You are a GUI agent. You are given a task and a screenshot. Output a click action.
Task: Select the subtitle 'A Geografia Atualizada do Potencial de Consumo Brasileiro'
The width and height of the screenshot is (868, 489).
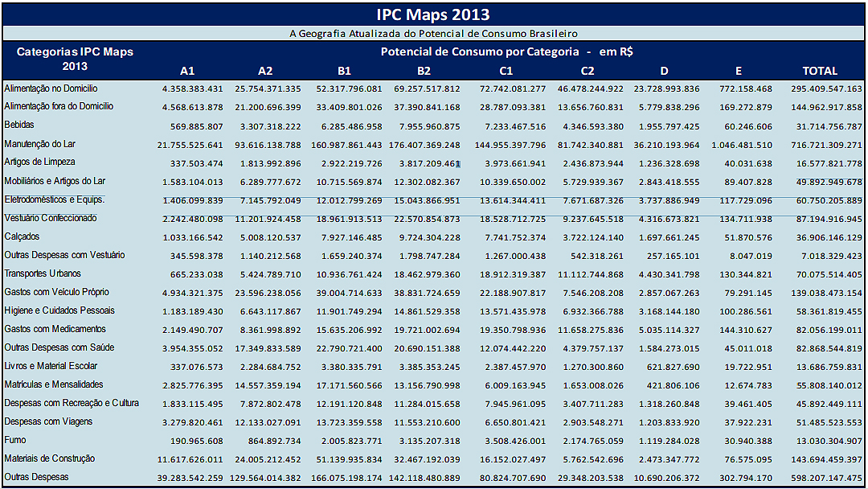click(x=433, y=33)
